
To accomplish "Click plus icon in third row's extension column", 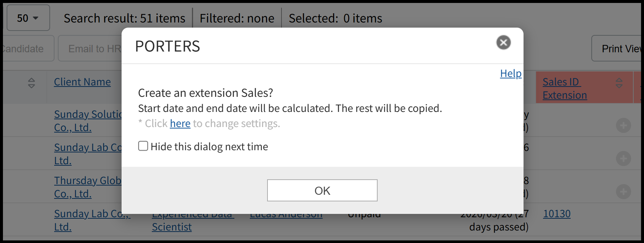I will (623, 191).
